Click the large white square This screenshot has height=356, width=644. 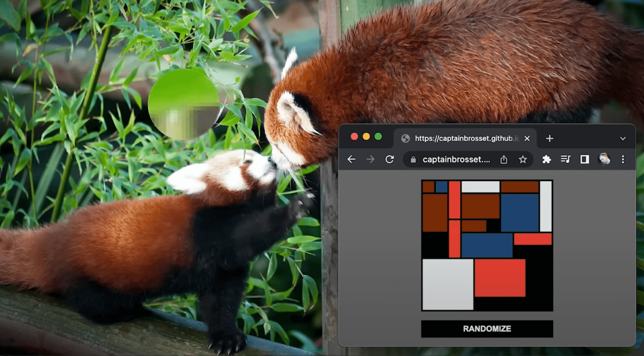click(448, 284)
